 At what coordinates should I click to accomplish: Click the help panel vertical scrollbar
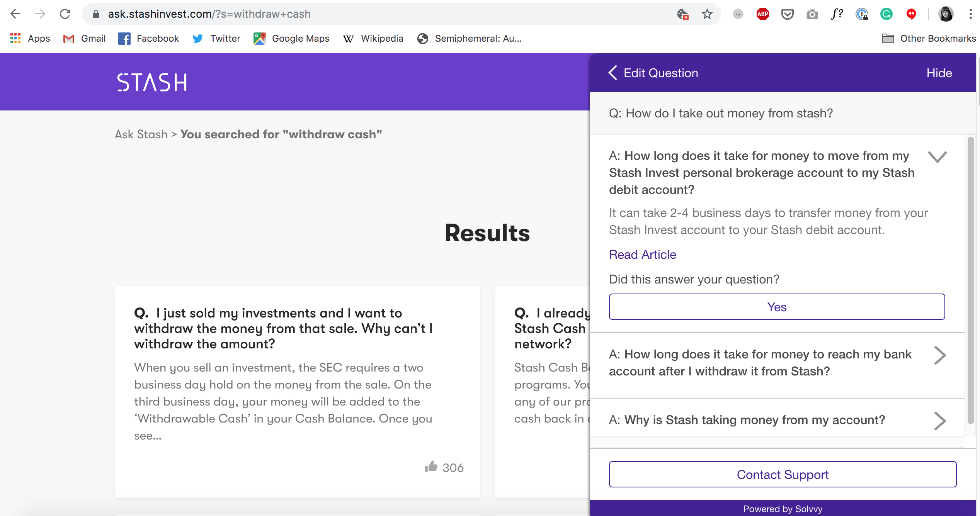(x=970, y=280)
